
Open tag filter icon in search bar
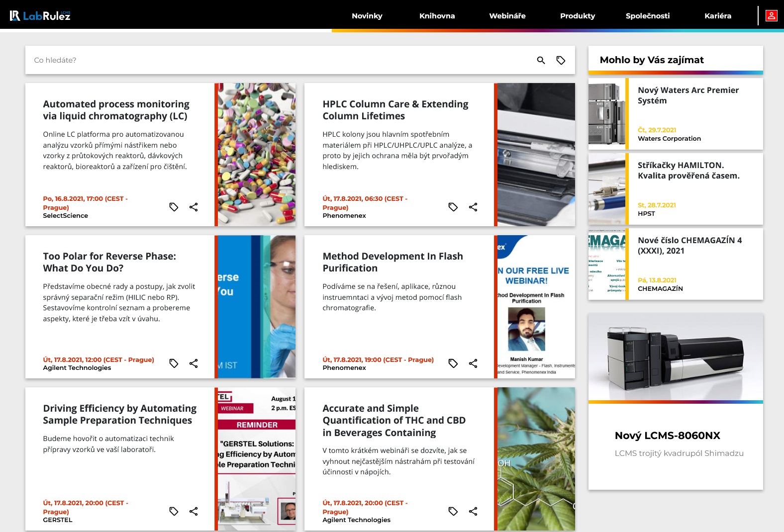(x=561, y=60)
